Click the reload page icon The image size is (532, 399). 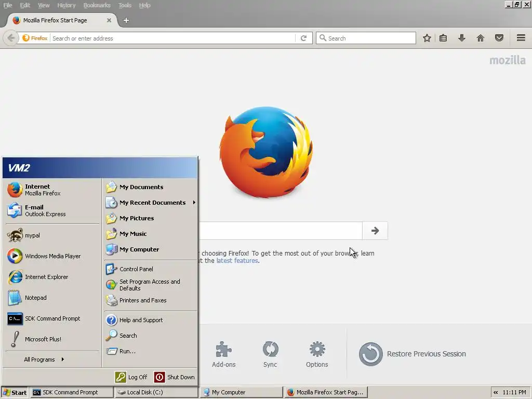pyautogui.click(x=303, y=38)
